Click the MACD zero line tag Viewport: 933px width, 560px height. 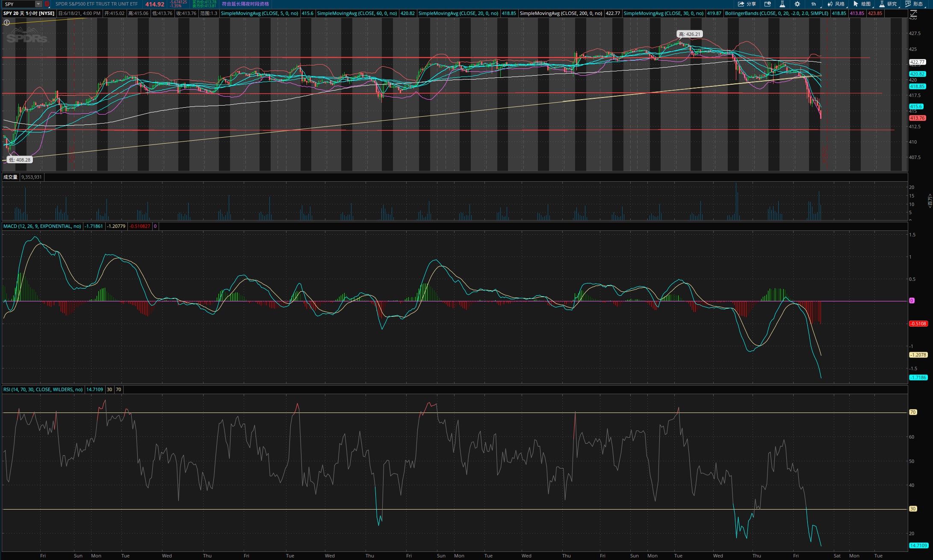[x=912, y=301]
